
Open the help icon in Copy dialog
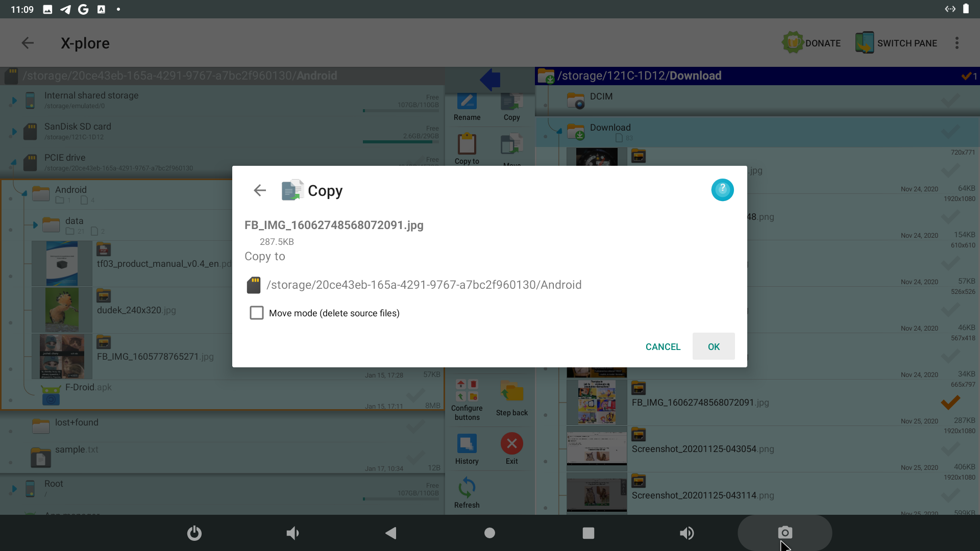[x=722, y=190]
